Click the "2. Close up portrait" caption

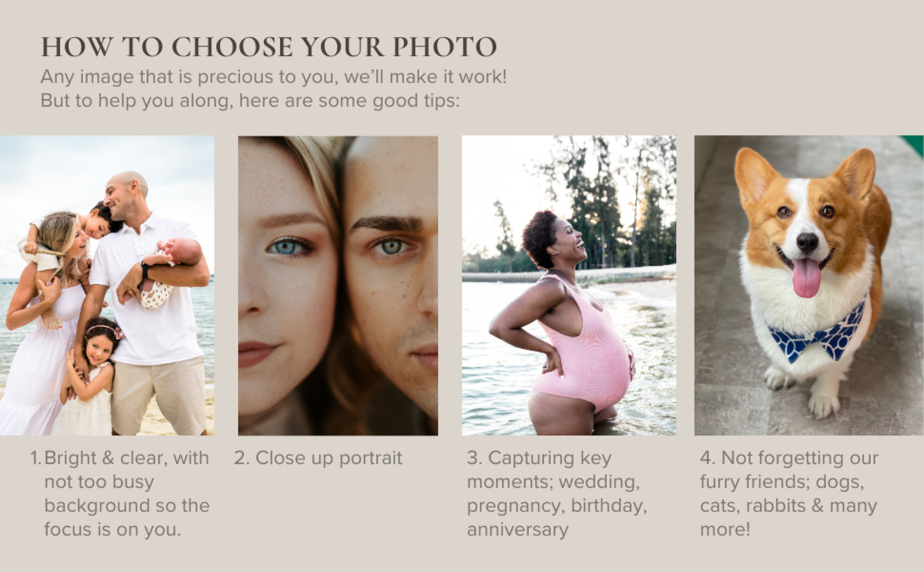[x=318, y=458]
